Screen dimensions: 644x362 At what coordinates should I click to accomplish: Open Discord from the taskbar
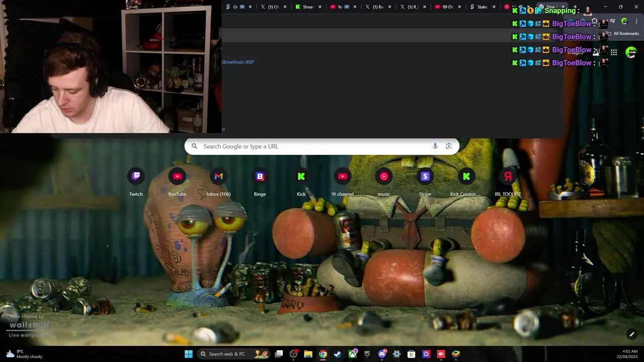(382, 354)
